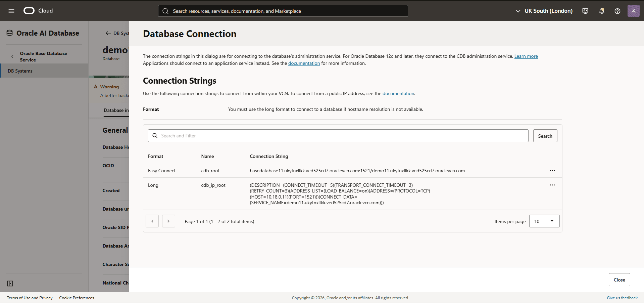Open Cookie Preferences
The height and width of the screenshot is (303, 644).
coord(77,298)
